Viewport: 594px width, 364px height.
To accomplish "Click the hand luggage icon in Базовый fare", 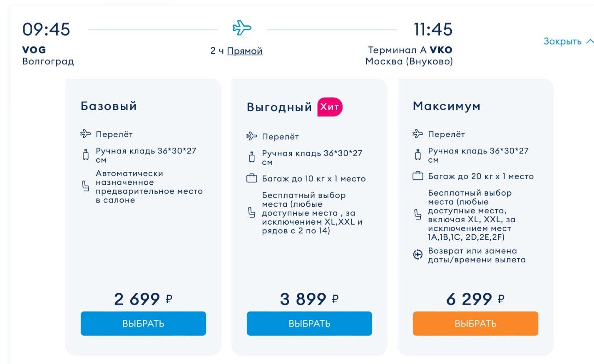I will pyautogui.click(x=86, y=155).
